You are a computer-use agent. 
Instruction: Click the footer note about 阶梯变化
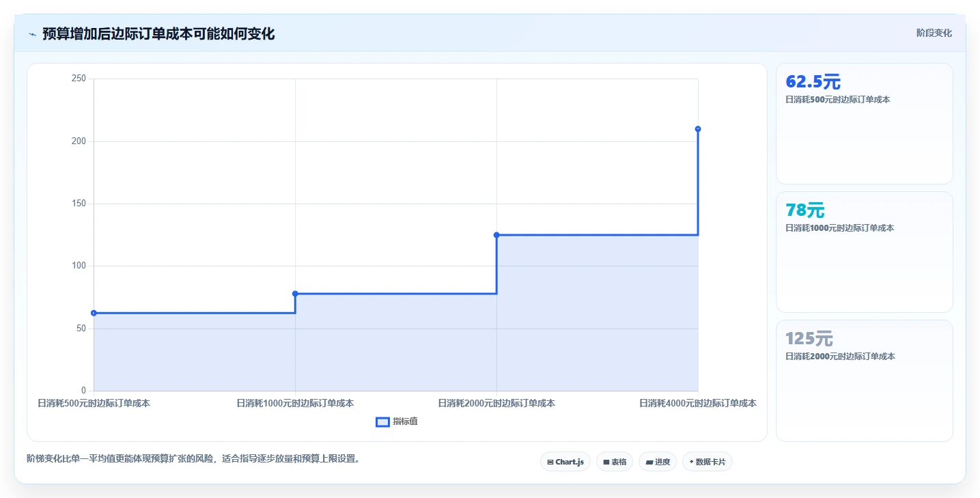193,458
